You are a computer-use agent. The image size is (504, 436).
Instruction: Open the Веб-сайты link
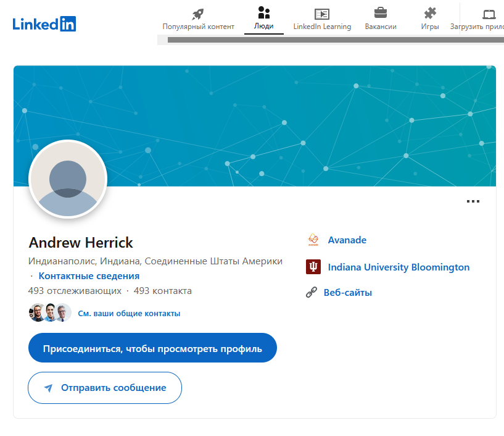(x=347, y=293)
